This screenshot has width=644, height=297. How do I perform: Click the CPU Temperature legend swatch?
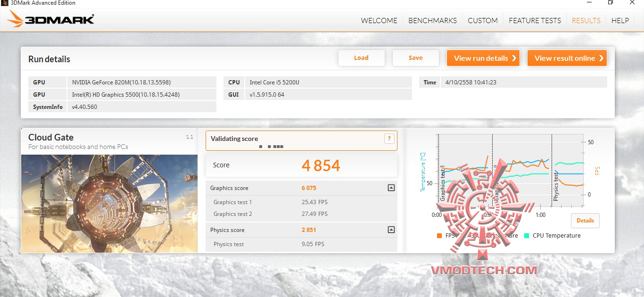click(527, 236)
